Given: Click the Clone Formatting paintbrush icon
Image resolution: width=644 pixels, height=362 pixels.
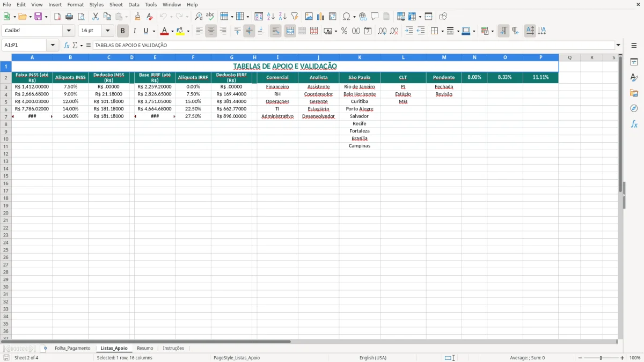Looking at the screenshot, I should [x=137, y=17].
